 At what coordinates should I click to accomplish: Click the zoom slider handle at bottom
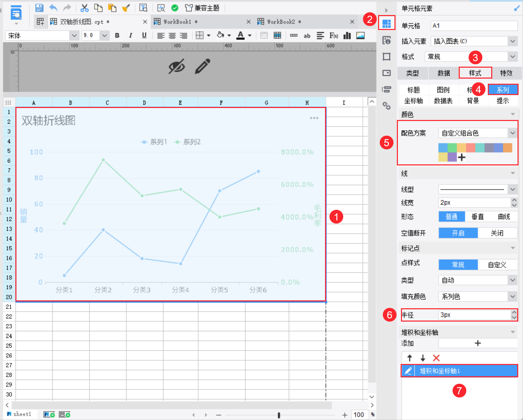tap(279, 415)
